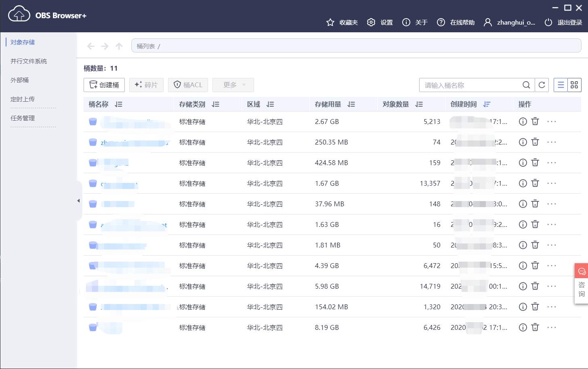
Task: Show info for the 1.63 GB bucket
Action: coord(523,224)
